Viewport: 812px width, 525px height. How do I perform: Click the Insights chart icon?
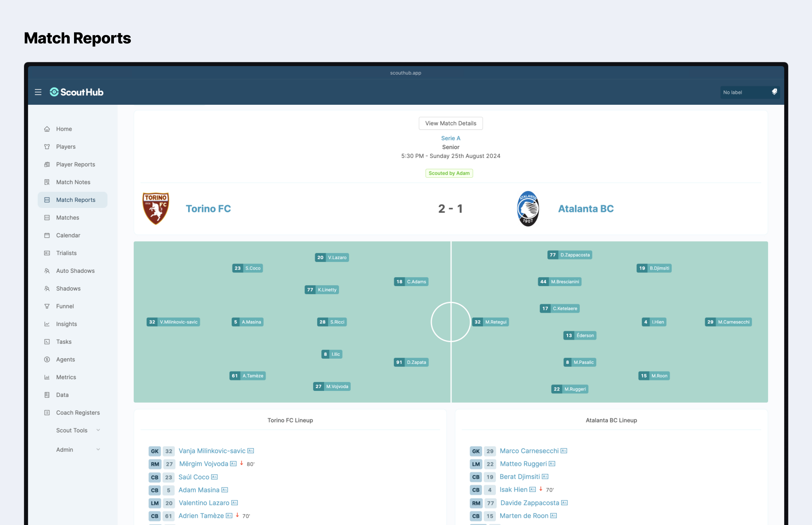pos(47,324)
